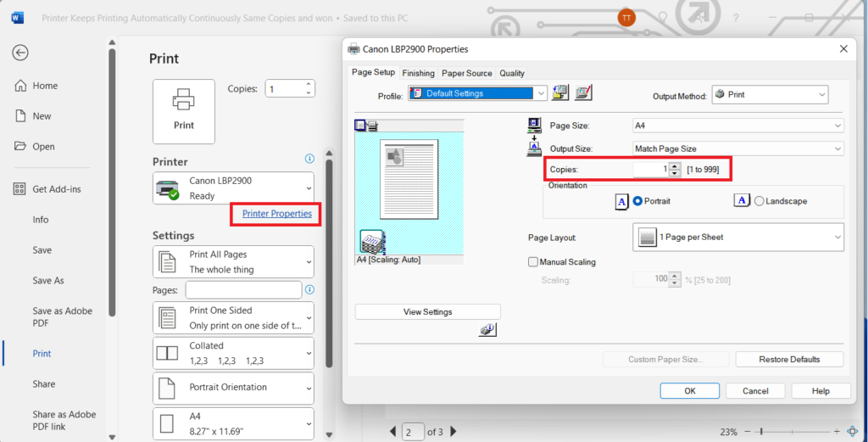Click the TT user account avatar

(626, 18)
